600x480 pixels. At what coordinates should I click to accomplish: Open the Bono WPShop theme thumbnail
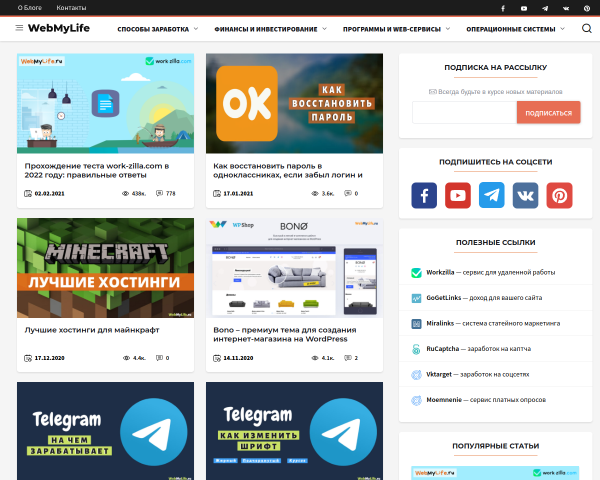click(294, 268)
